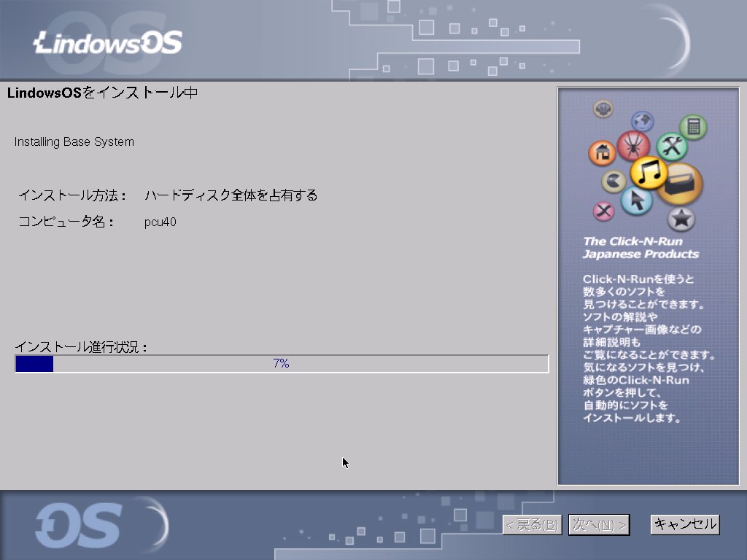This screenshot has height=560, width=747.
Task: Click the Pac-Man game icon
Action: click(614, 182)
